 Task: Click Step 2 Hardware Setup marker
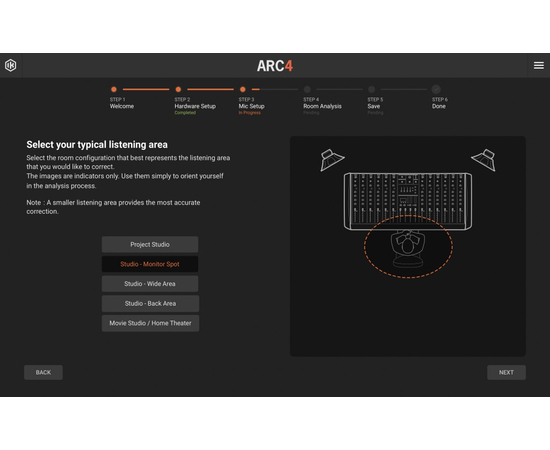[178, 89]
